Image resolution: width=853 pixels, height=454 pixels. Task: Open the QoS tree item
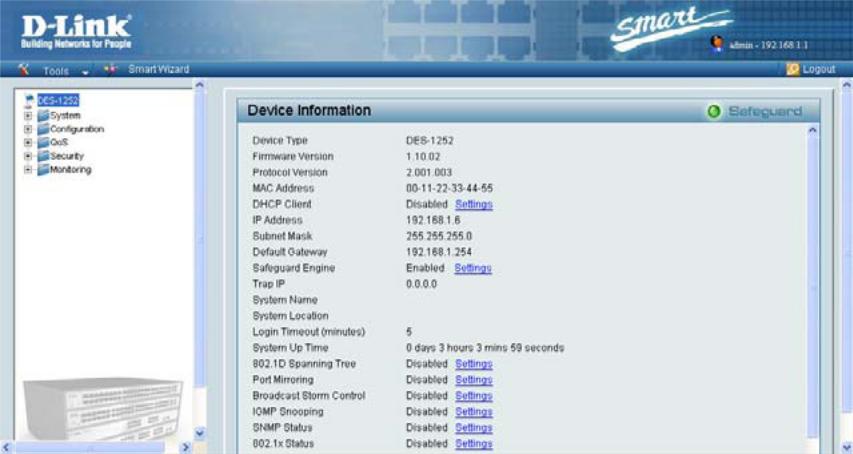pyautogui.click(x=59, y=142)
